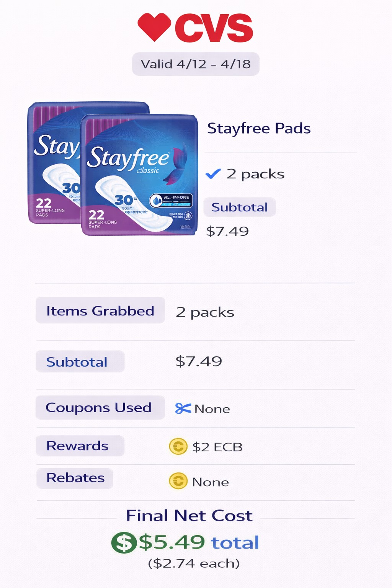Click the blue scissors coupon icon
Image resolution: width=392 pixels, height=588 pixels.
tap(183, 408)
